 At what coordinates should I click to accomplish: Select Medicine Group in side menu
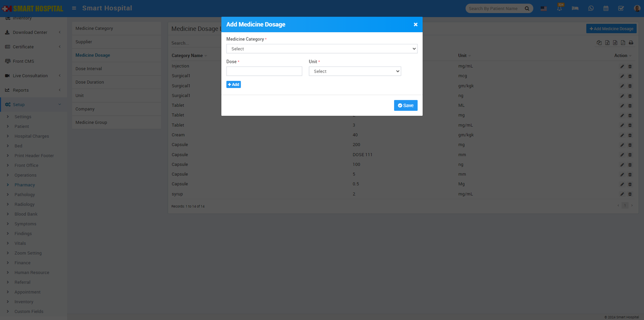91,123
